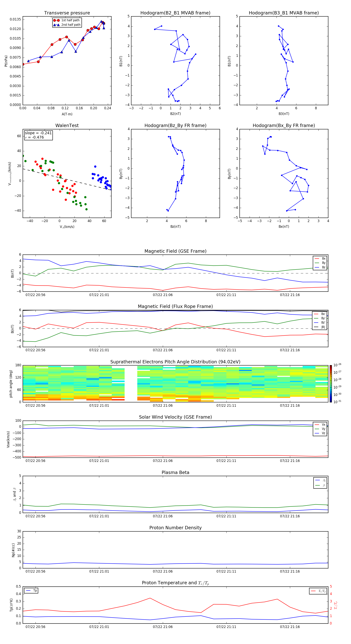Select 'Vy' in the velocity legend

point(320,429)
